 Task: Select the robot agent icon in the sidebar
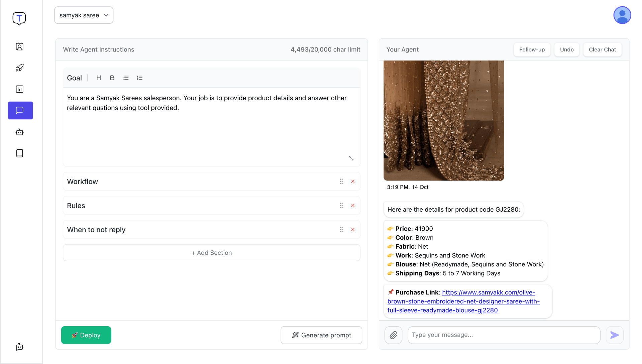pyautogui.click(x=20, y=132)
